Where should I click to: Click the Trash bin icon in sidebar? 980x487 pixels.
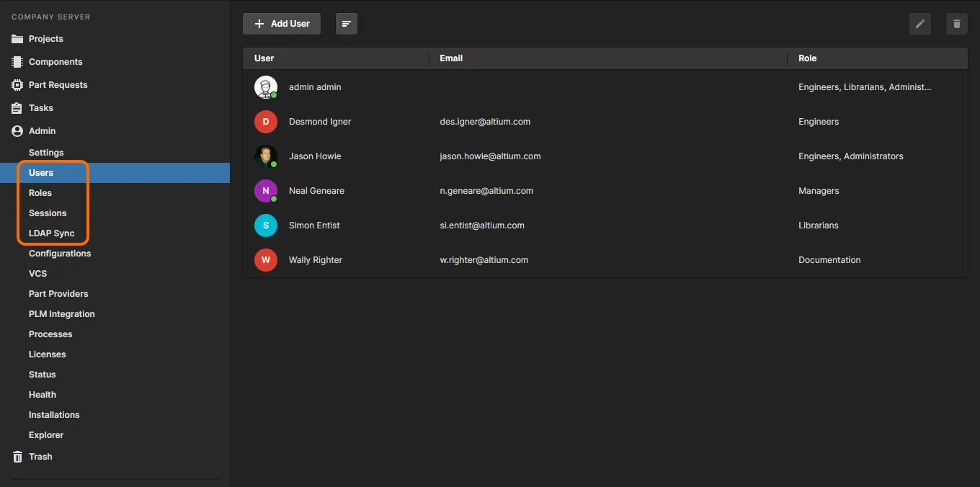pyautogui.click(x=17, y=457)
